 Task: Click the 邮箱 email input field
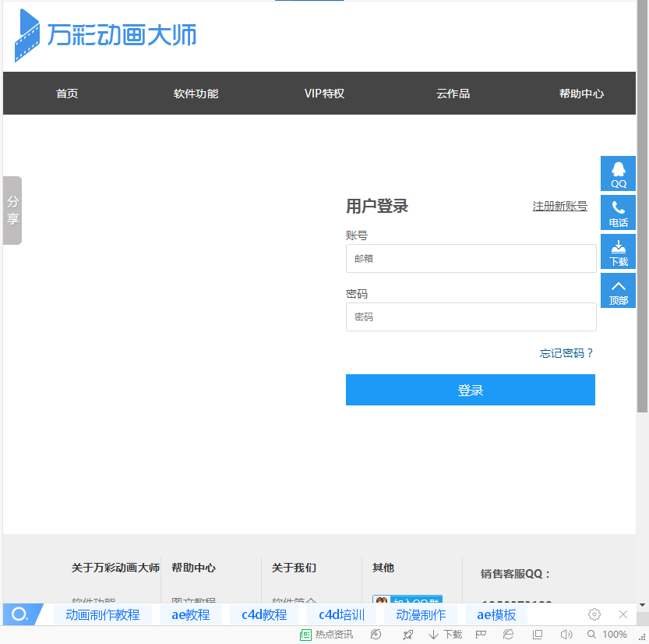pyautogui.click(x=471, y=258)
